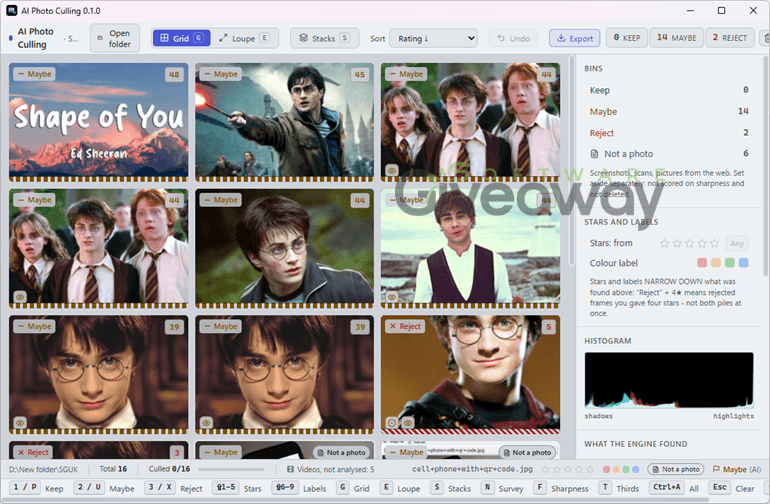Screen dimensions: 770x504
Task: Set Stars: from filter to one star
Action: [664, 243]
